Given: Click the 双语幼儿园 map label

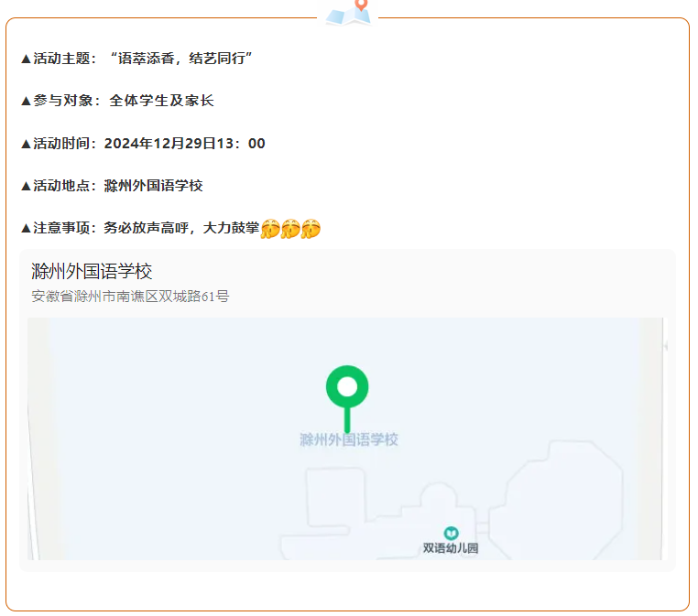Looking at the screenshot, I should click(x=451, y=549).
